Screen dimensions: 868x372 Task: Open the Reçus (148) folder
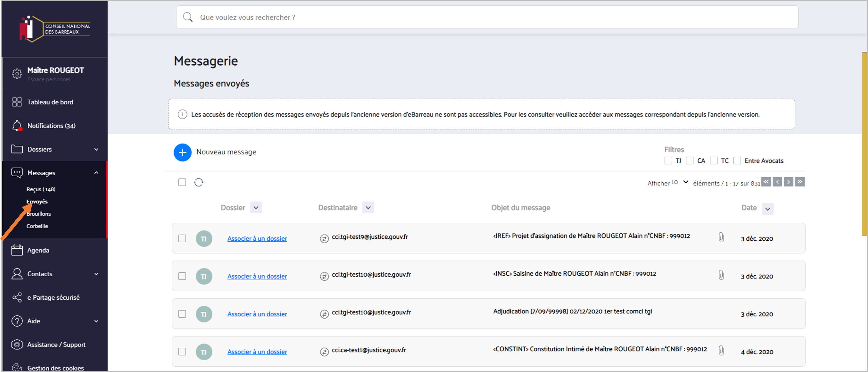coord(41,189)
